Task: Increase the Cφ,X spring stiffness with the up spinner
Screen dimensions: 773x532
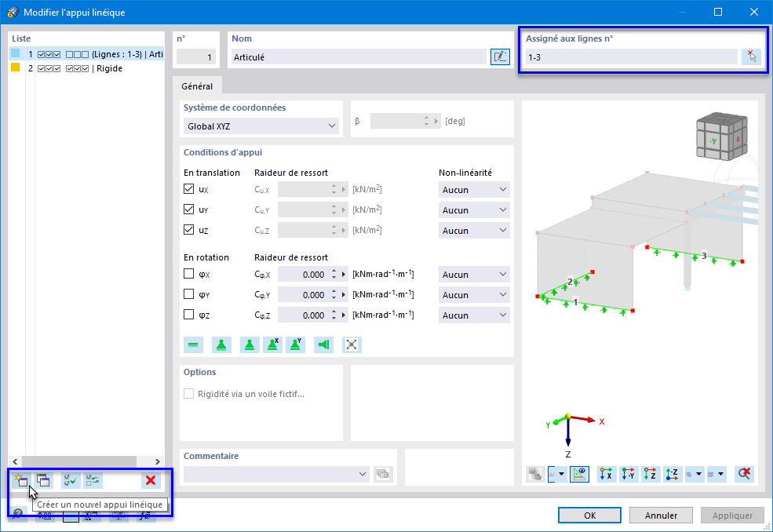Action: tap(334, 271)
